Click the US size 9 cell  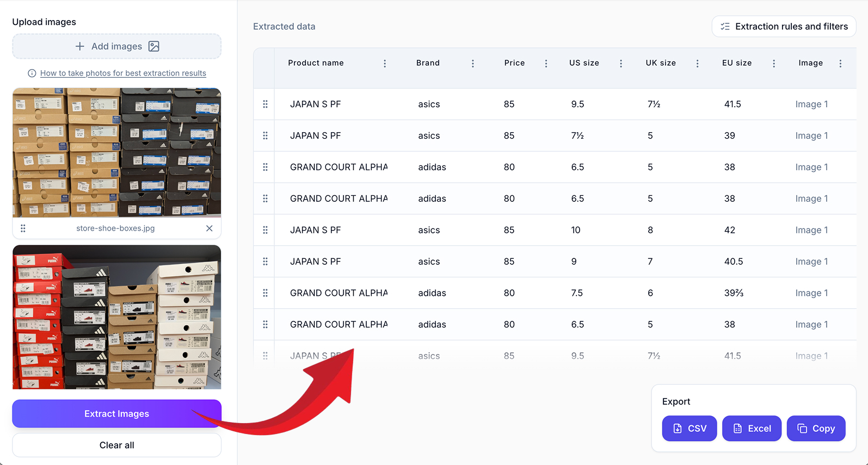(x=574, y=262)
